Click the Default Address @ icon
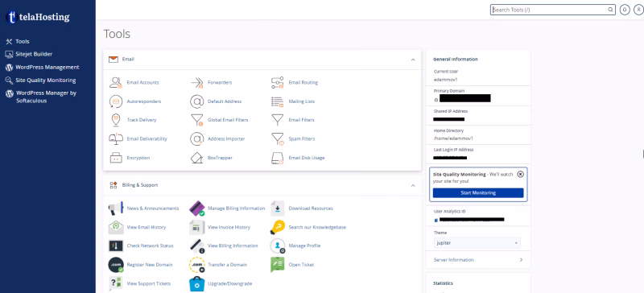The width and height of the screenshot is (644, 293). pos(196,101)
